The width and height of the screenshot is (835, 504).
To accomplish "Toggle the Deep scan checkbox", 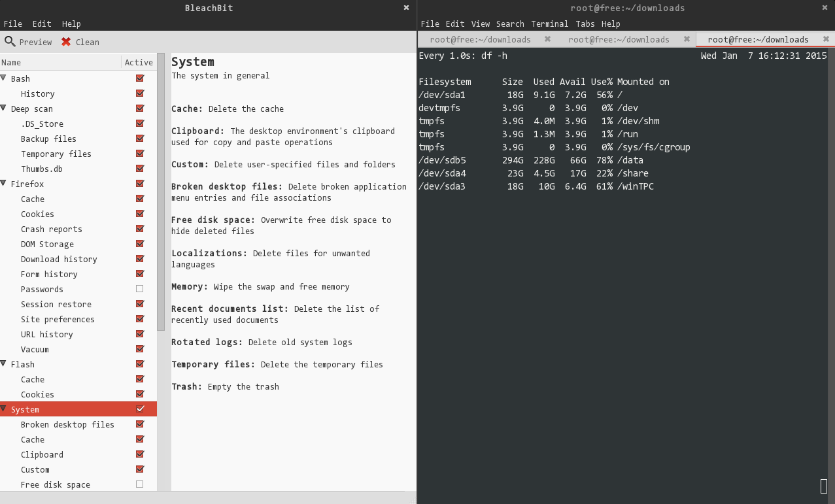I will tap(139, 109).
